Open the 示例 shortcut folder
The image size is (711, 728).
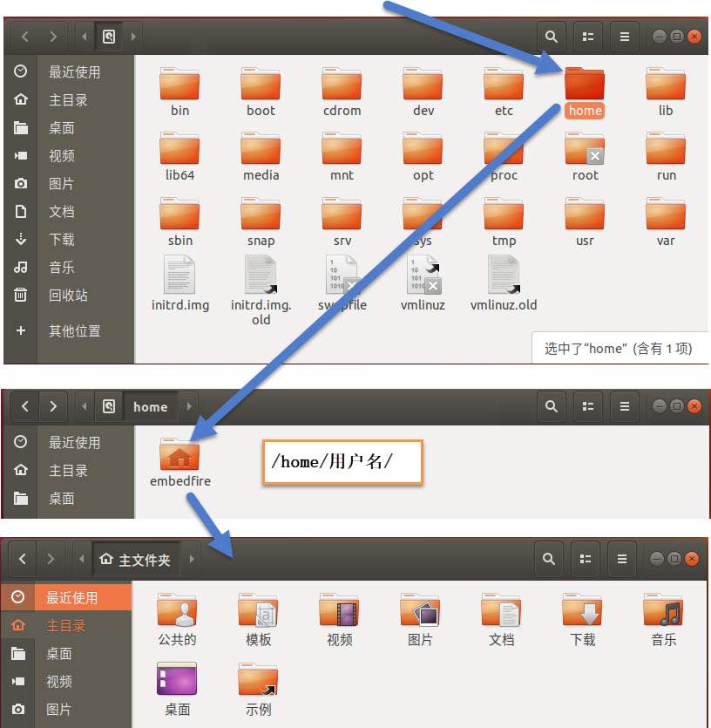click(258, 690)
